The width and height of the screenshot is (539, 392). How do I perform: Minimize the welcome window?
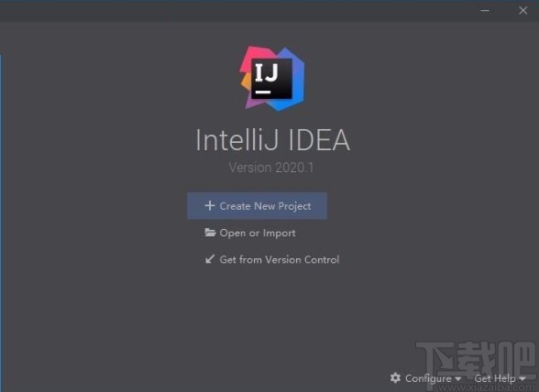485,11
